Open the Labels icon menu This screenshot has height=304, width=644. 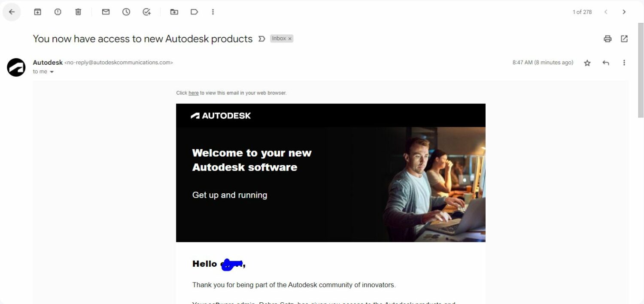[x=194, y=12]
